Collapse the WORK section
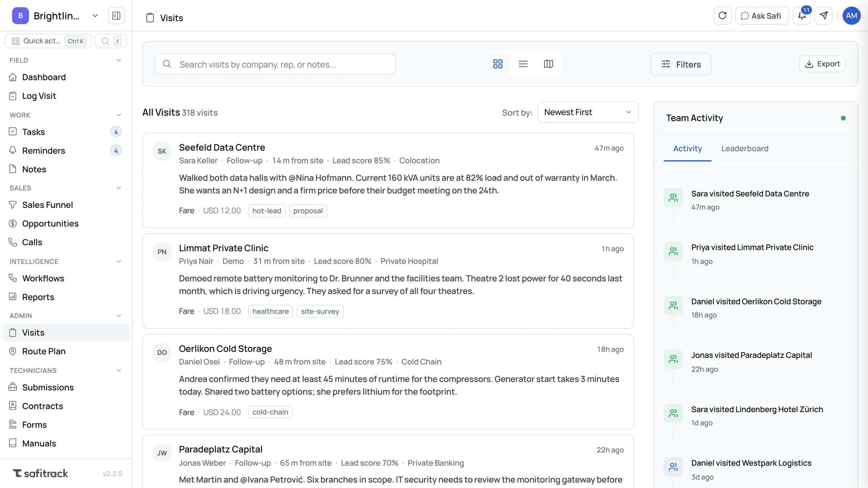The width and height of the screenshot is (868, 488). 119,115
